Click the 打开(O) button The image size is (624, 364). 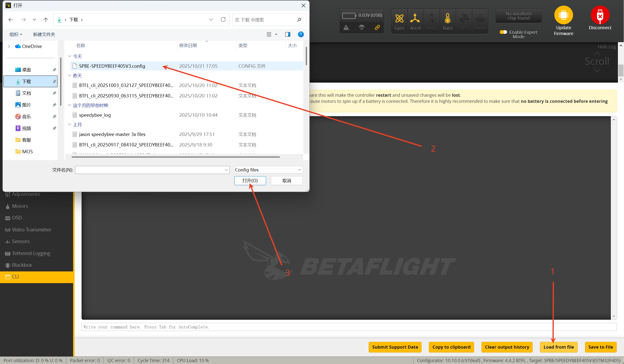(250, 181)
